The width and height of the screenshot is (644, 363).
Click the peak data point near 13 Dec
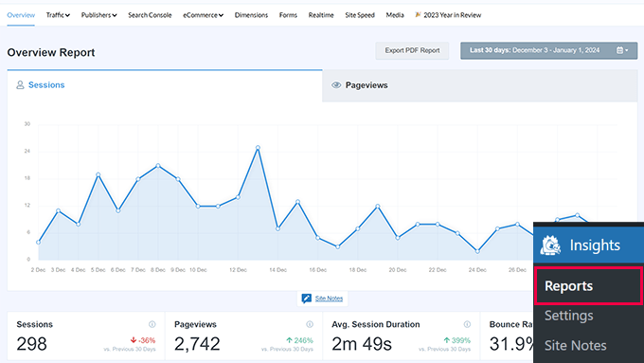[258, 147]
